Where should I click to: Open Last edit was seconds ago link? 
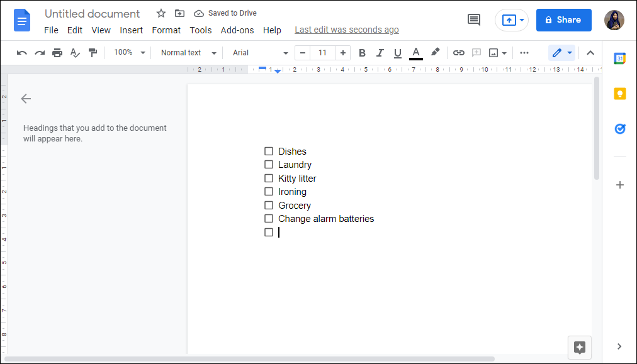(x=347, y=30)
